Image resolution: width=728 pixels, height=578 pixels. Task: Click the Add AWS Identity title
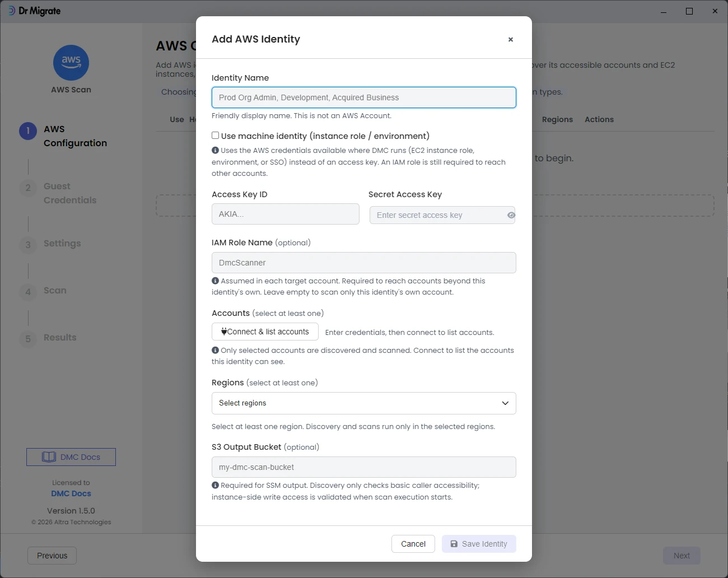click(256, 39)
